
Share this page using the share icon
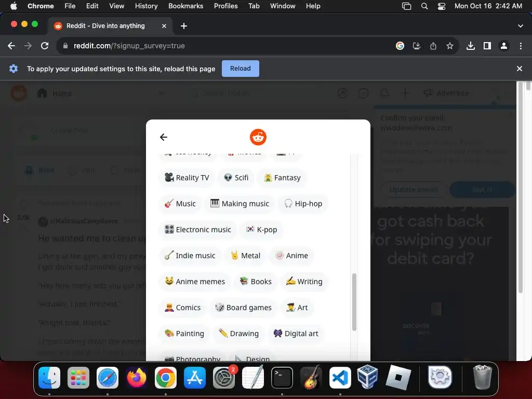click(x=433, y=46)
